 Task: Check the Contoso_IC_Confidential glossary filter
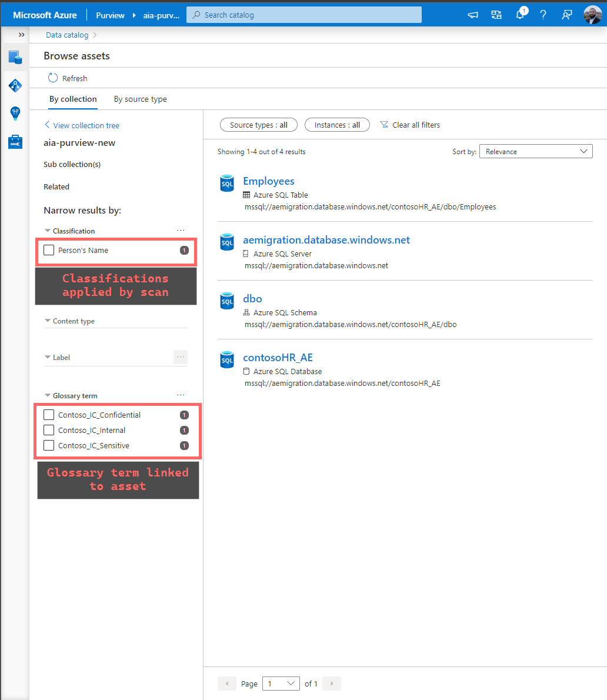click(49, 415)
